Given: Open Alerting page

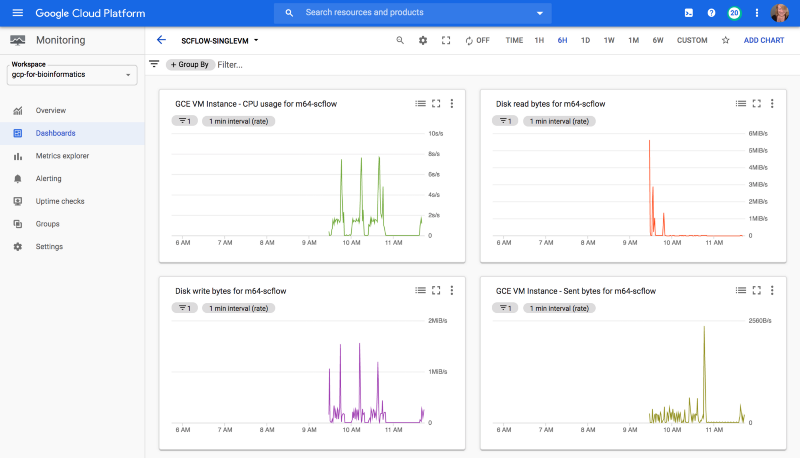Looking at the screenshot, I should click(72, 179).
